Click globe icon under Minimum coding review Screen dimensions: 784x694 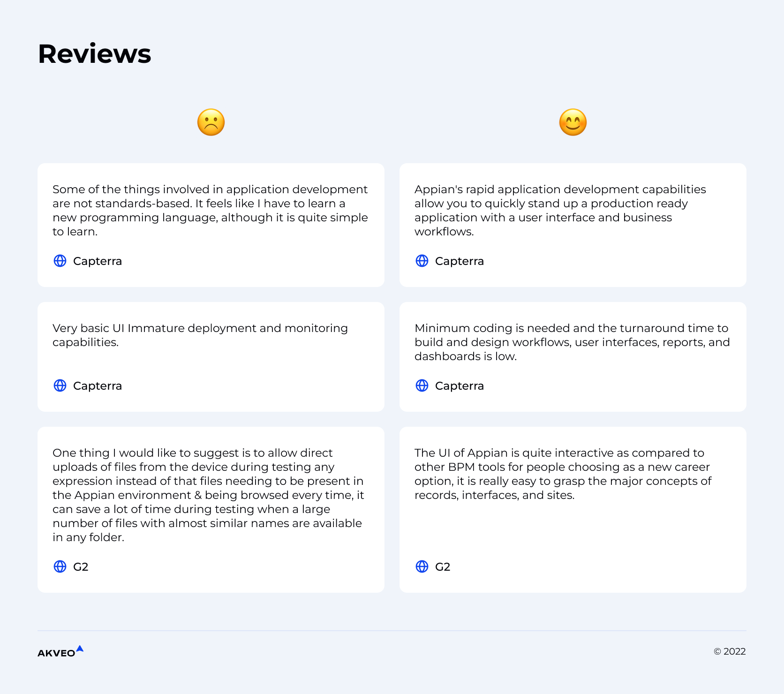pos(422,385)
